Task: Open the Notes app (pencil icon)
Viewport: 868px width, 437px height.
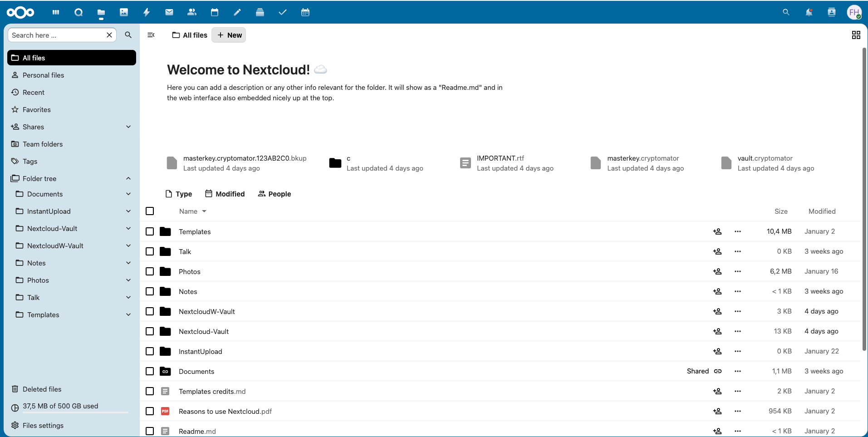Action: (x=237, y=12)
